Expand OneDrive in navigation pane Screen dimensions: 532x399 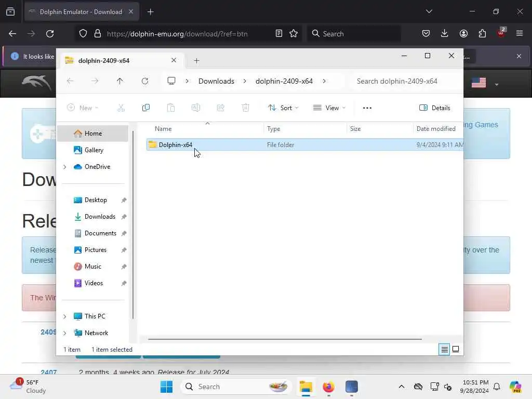click(65, 167)
